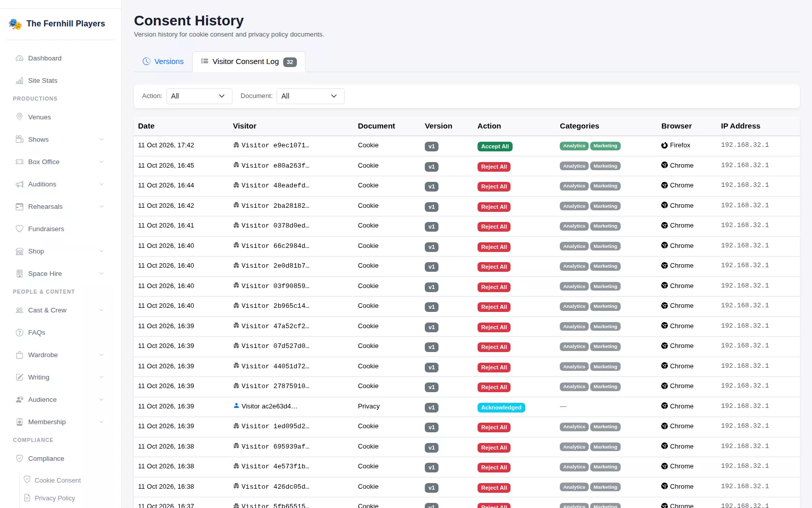The image size is (812, 508).
Task: Switch to the Versions tab
Action: pos(163,61)
